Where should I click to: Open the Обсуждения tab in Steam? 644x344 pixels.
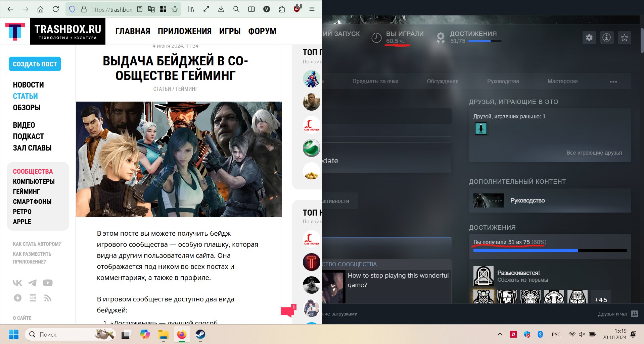[x=442, y=81]
